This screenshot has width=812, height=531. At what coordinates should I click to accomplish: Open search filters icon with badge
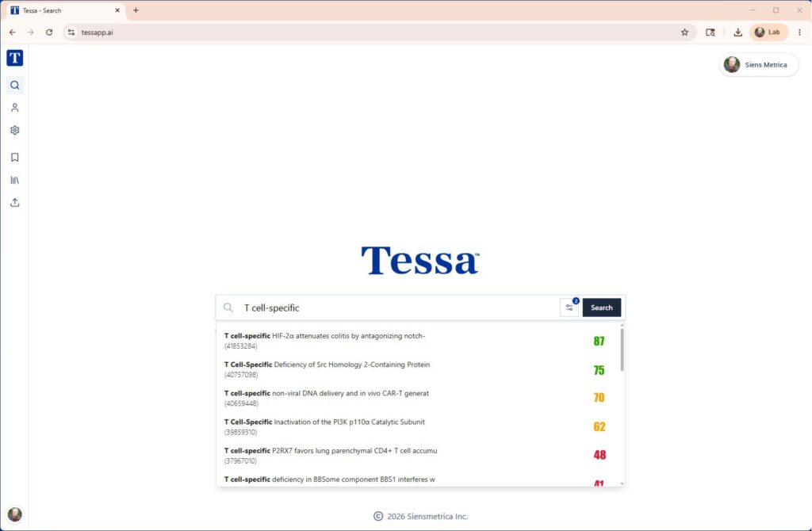tap(569, 308)
